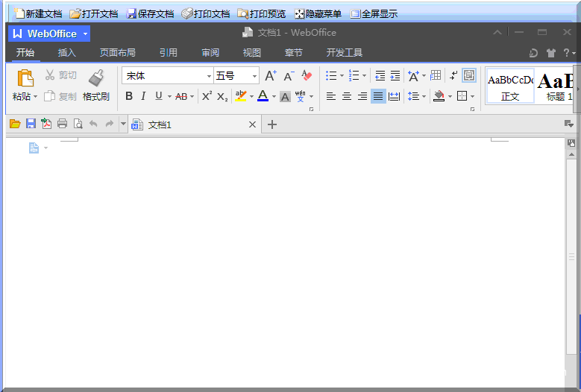The height and width of the screenshot is (392, 581).
Task: Open the line spacing dropdown arrow
Action: 424,96
